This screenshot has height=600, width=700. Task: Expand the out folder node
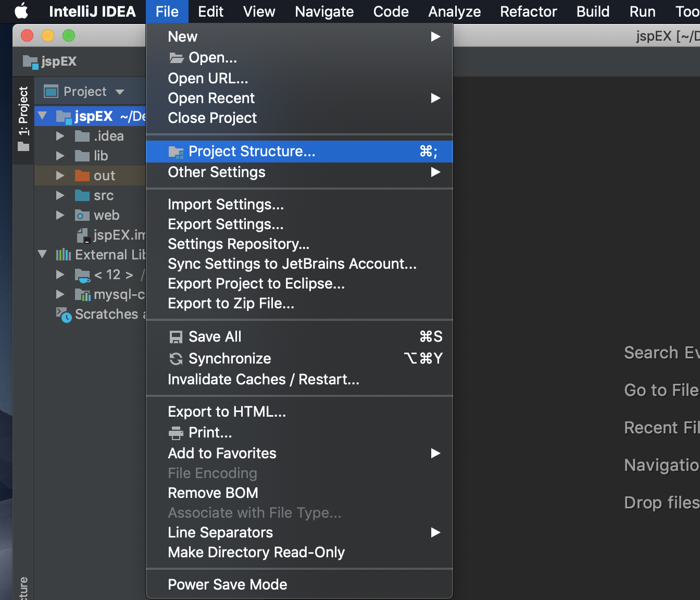click(x=60, y=176)
